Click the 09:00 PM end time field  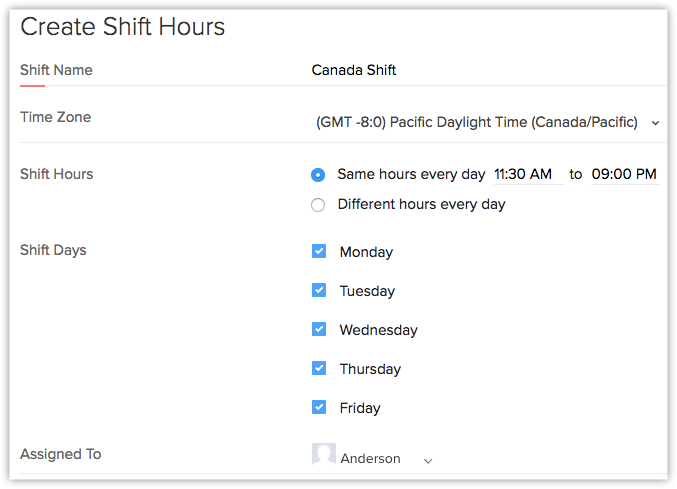point(624,174)
